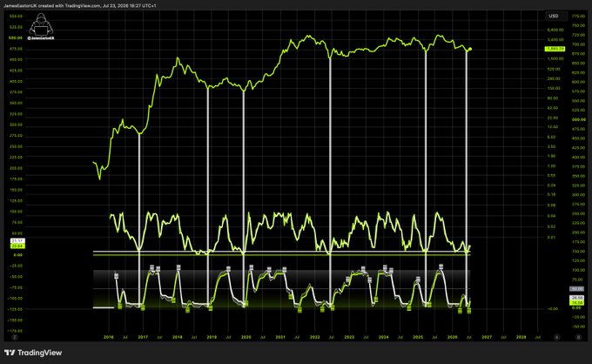This screenshot has width=592, height=364.
Task: Click the 1,600.00 price scale value
Action: pyautogui.click(x=555, y=59)
